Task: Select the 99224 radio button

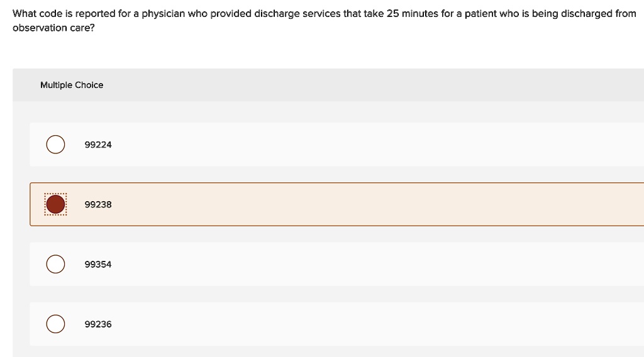Action: pos(55,145)
